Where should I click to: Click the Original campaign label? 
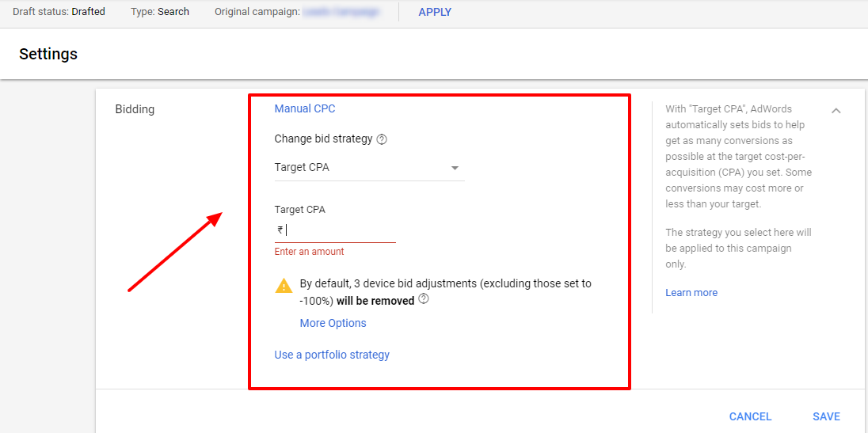258,12
